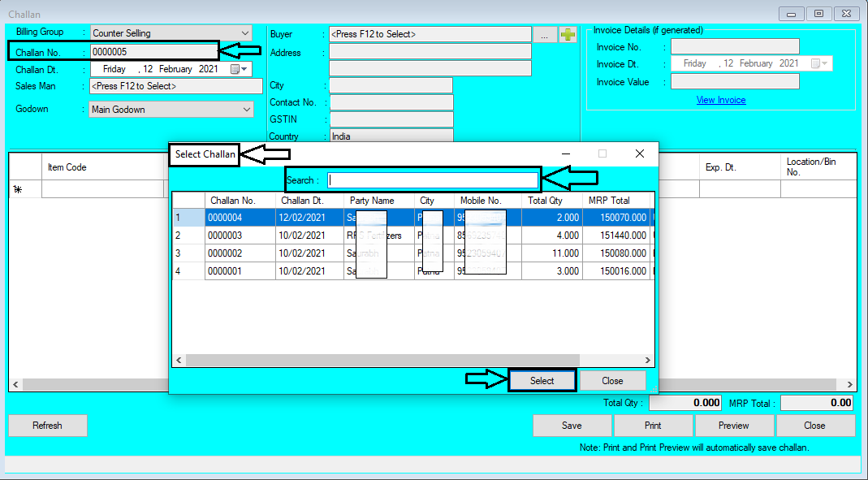Click the Refresh button
Screen dimensions: 868x480
pos(47,425)
